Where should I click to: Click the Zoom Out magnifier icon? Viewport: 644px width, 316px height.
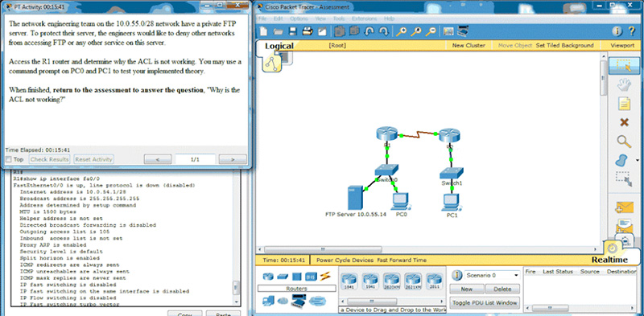pos(431,31)
